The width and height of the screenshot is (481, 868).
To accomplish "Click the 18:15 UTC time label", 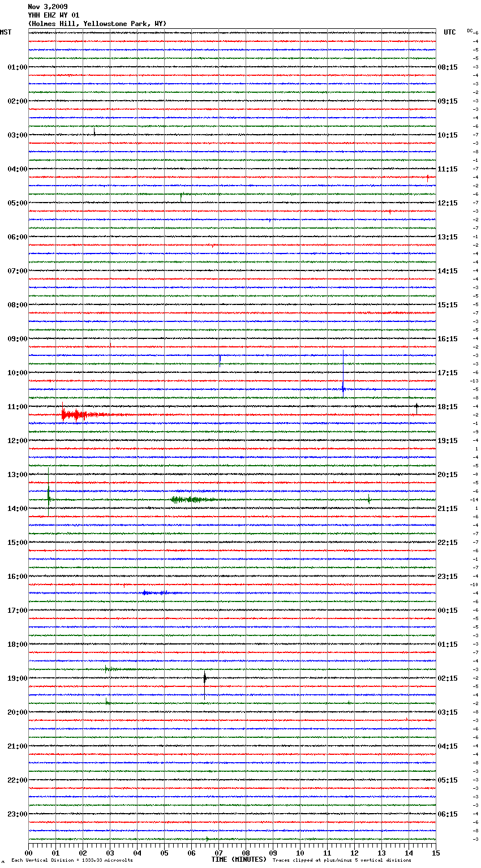I will pyautogui.click(x=448, y=407).
